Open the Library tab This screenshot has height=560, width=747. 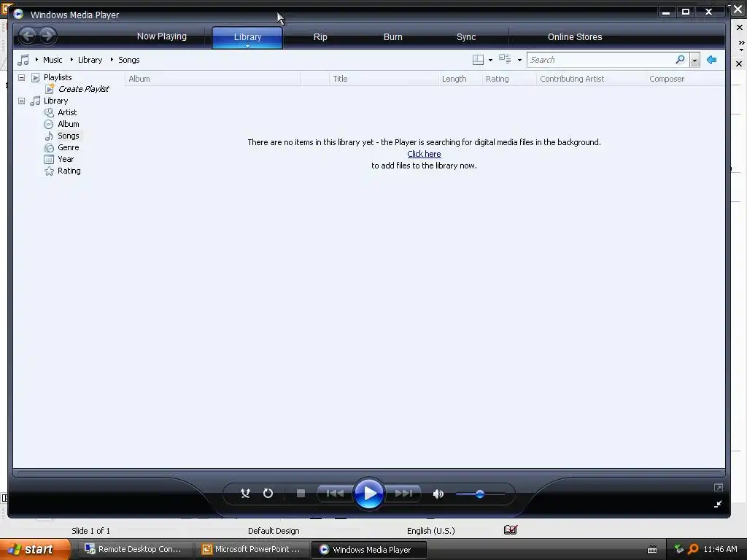click(x=247, y=37)
